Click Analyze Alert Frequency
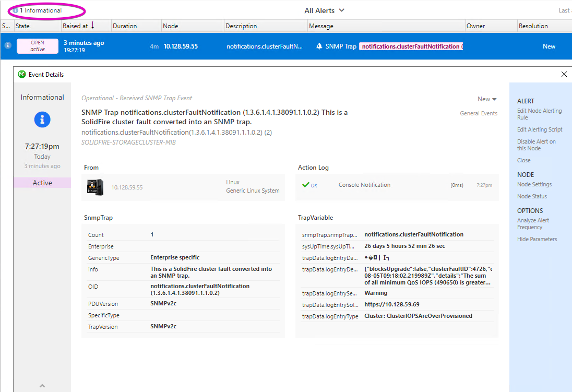Image resolution: width=572 pixels, height=392 pixels. [x=533, y=224]
